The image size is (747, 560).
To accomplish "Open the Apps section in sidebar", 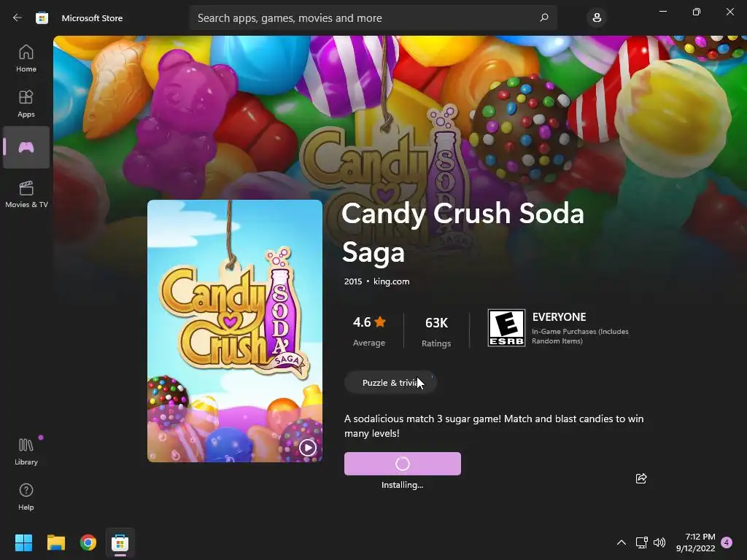I will [x=26, y=104].
